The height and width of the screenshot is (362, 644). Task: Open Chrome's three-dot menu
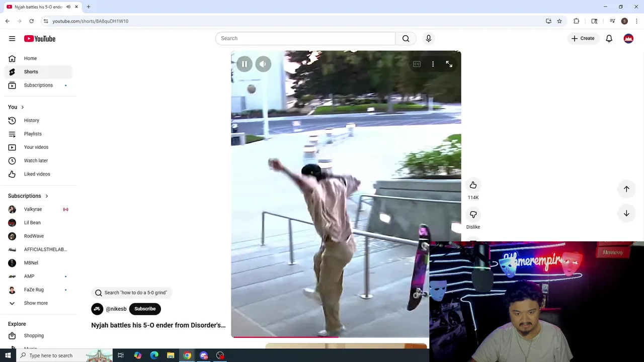(x=636, y=21)
